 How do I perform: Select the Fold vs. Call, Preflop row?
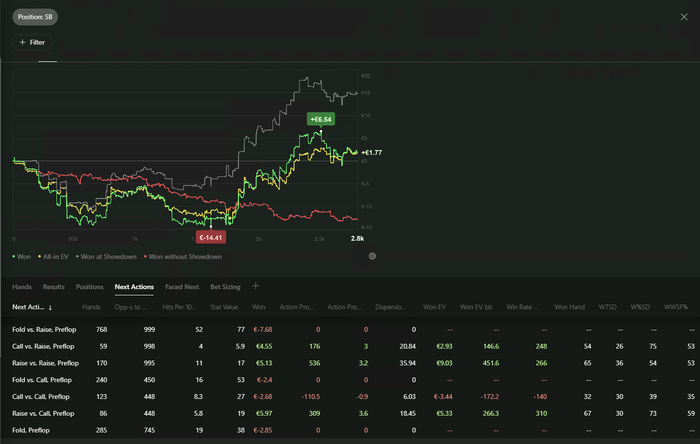(350, 380)
